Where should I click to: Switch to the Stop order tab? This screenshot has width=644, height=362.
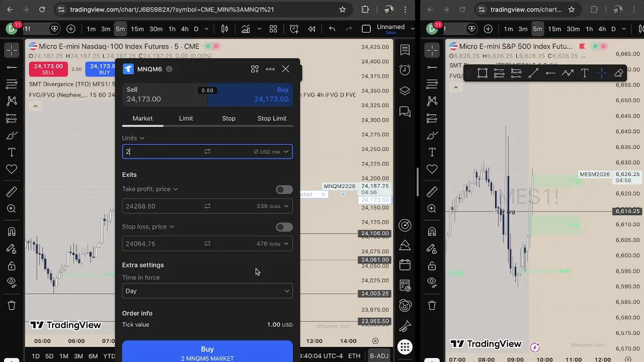click(229, 118)
